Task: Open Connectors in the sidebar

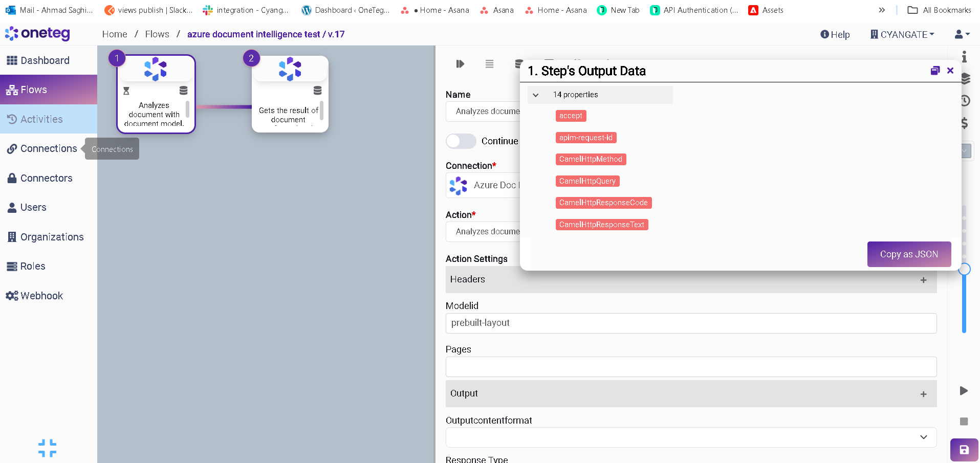Action: (46, 178)
